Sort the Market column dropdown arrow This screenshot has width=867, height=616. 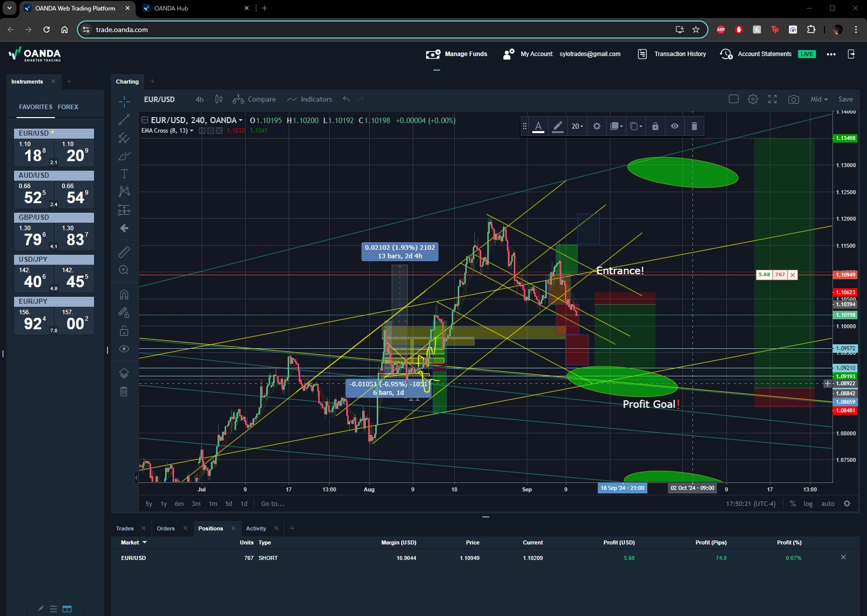[x=145, y=542]
